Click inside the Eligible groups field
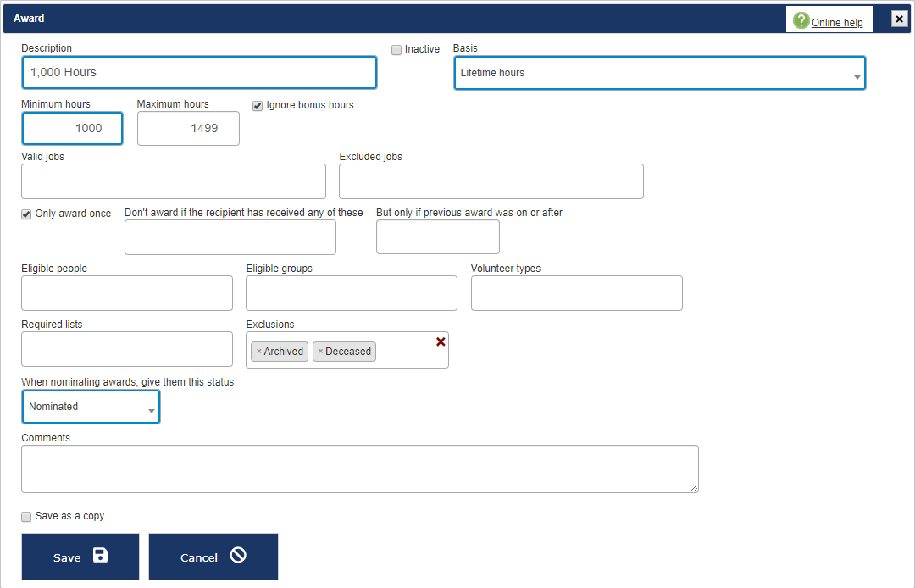The width and height of the screenshot is (915, 588). click(352, 293)
